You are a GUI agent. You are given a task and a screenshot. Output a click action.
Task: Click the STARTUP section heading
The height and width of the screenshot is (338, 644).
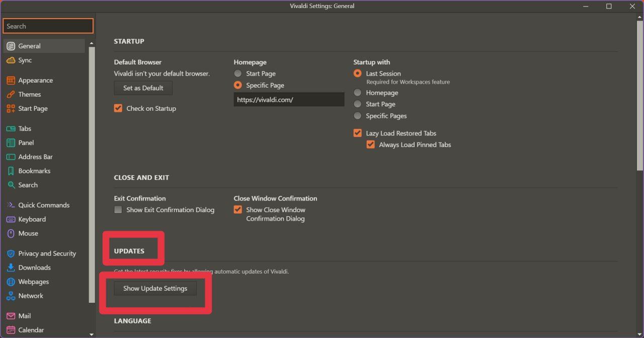click(x=129, y=41)
